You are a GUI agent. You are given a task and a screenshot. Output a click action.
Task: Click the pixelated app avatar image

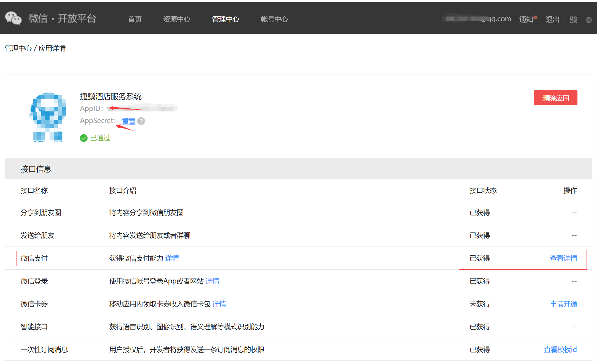(x=48, y=117)
